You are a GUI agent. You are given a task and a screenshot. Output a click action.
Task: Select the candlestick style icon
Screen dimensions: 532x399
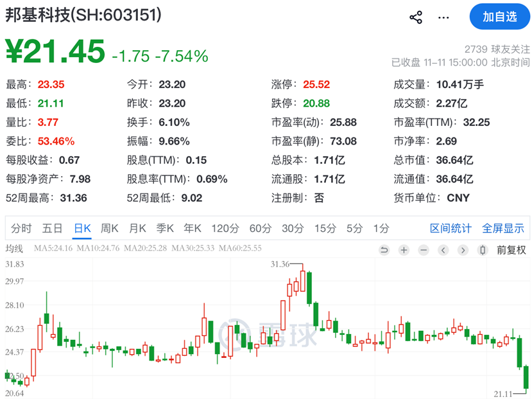point(482,250)
